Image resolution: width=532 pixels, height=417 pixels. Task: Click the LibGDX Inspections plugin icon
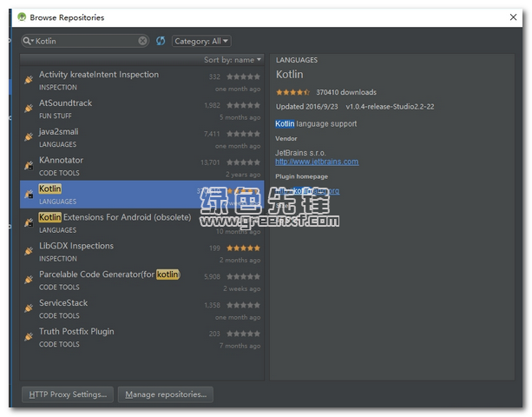[x=29, y=251]
